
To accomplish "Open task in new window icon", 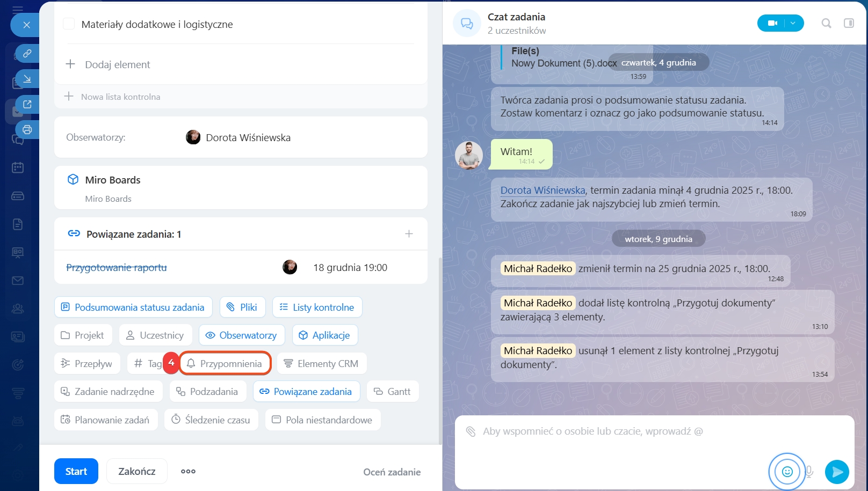I will 27,104.
